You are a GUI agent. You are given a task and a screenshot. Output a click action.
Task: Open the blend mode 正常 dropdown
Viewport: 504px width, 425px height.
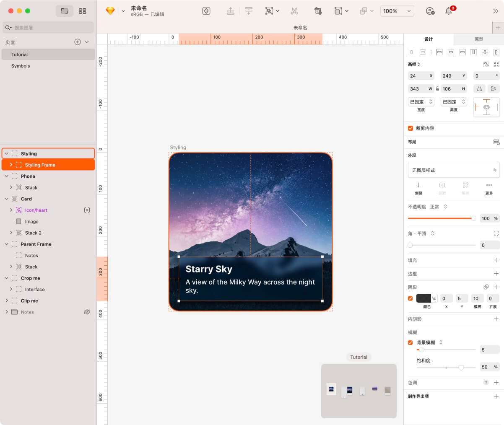pos(439,207)
